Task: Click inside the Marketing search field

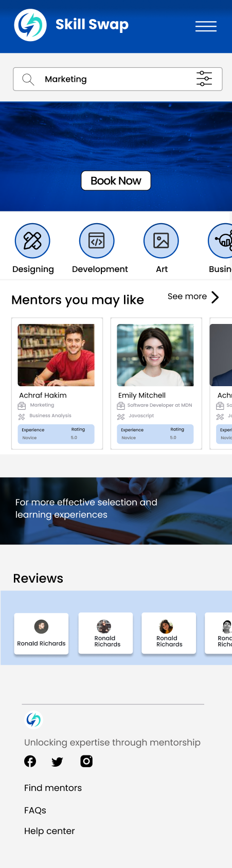Action: [118, 79]
